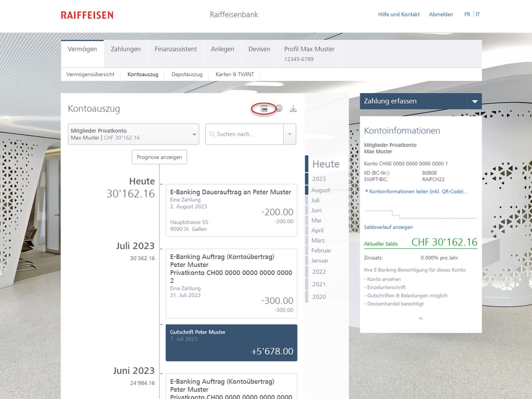Click the Prognose anzeigen button

pyautogui.click(x=159, y=157)
